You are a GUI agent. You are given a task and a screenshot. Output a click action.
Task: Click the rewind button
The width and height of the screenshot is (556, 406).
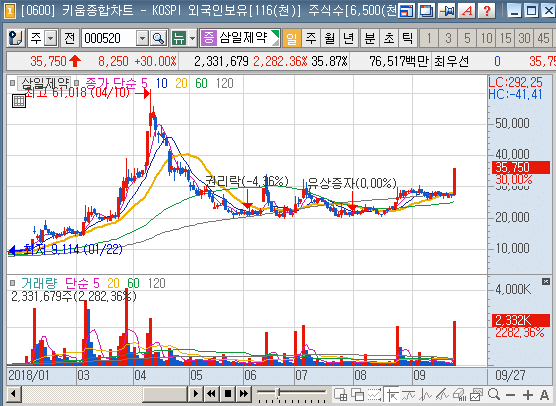[212, 394]
